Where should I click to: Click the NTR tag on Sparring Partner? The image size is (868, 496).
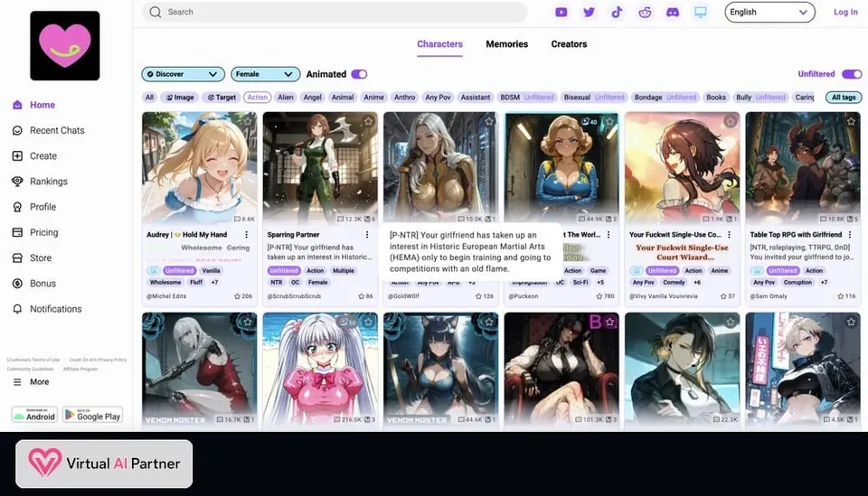277,283
